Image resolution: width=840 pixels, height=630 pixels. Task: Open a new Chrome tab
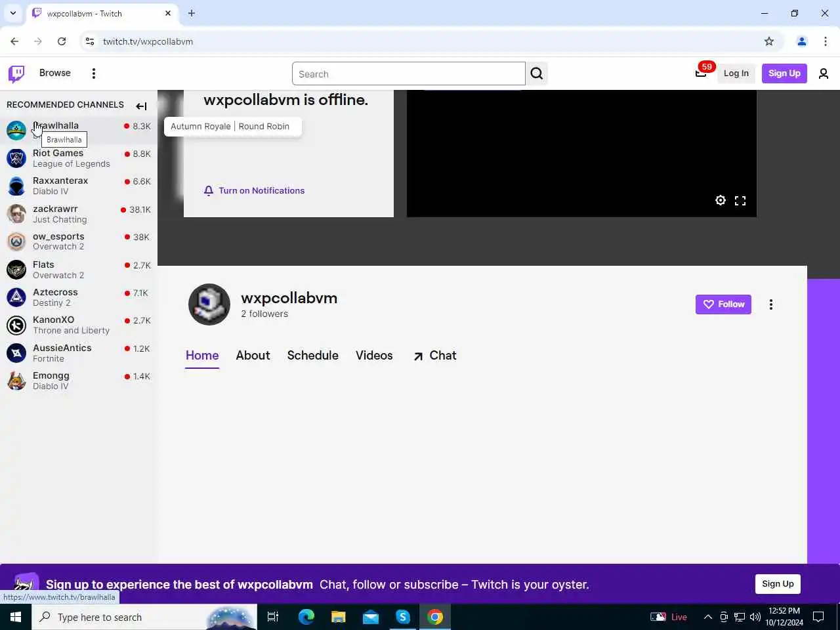pos(192,13)
